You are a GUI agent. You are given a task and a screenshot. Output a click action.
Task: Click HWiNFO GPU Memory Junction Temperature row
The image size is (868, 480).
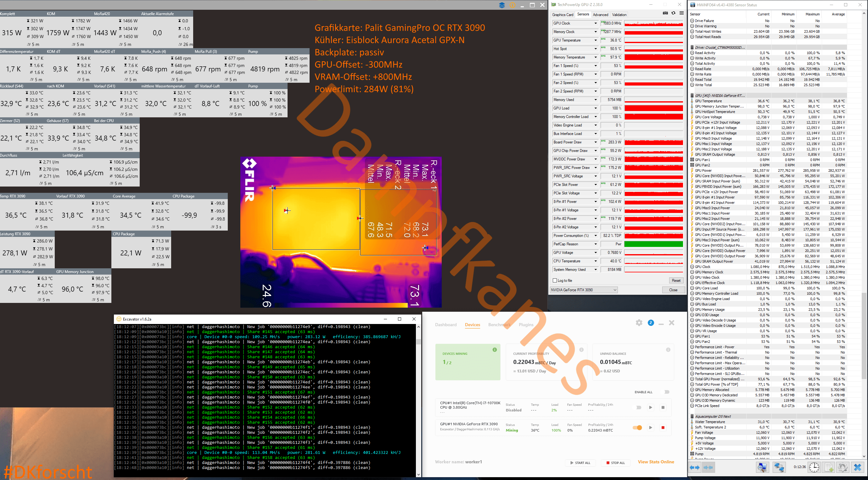pyautogui.click(x=768, y=106)
